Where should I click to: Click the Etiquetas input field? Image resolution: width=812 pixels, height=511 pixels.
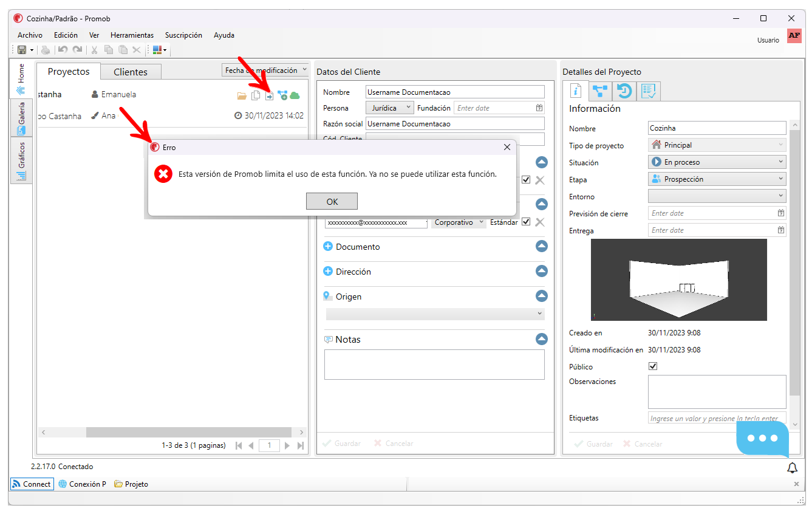717,418
